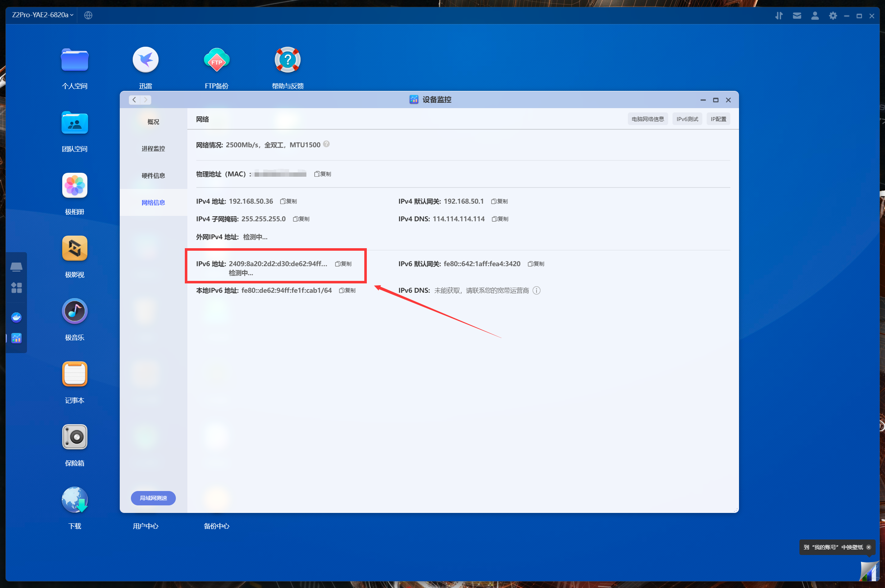Click the Docker icon in side dock

coord(17,318)
